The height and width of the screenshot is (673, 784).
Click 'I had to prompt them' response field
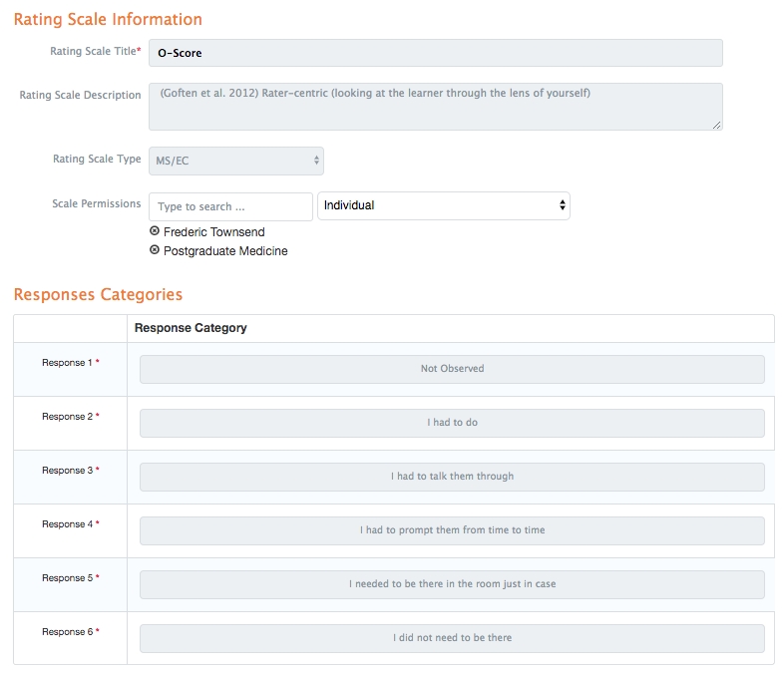[x=452, y=530]
